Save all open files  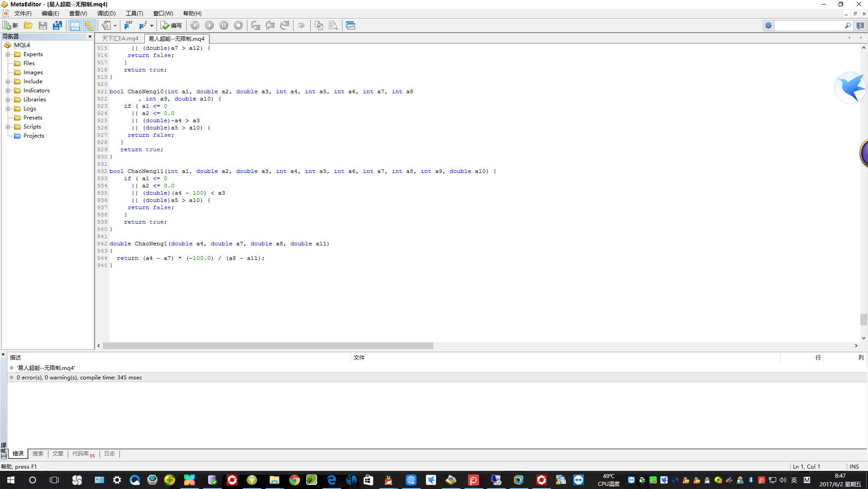click(x=57, y=25)
